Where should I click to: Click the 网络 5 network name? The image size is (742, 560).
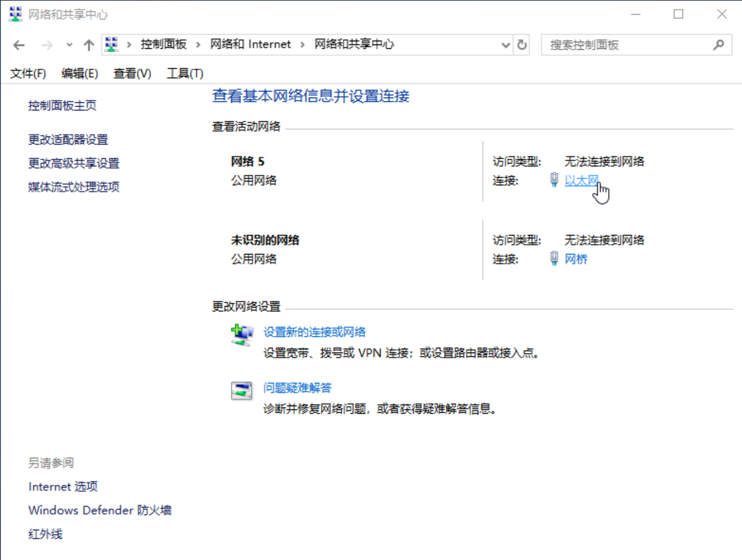(x=248, y=161)
